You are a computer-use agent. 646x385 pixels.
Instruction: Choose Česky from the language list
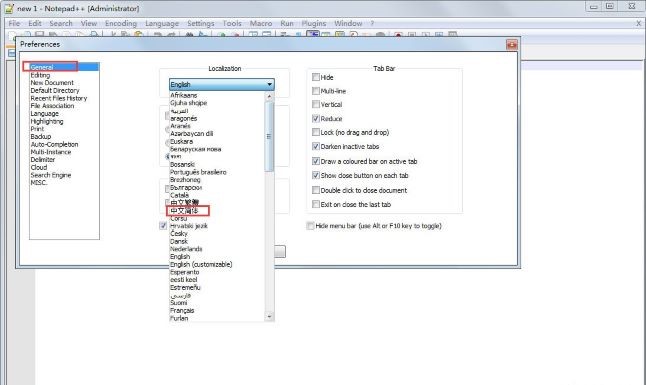coord(179,234)
